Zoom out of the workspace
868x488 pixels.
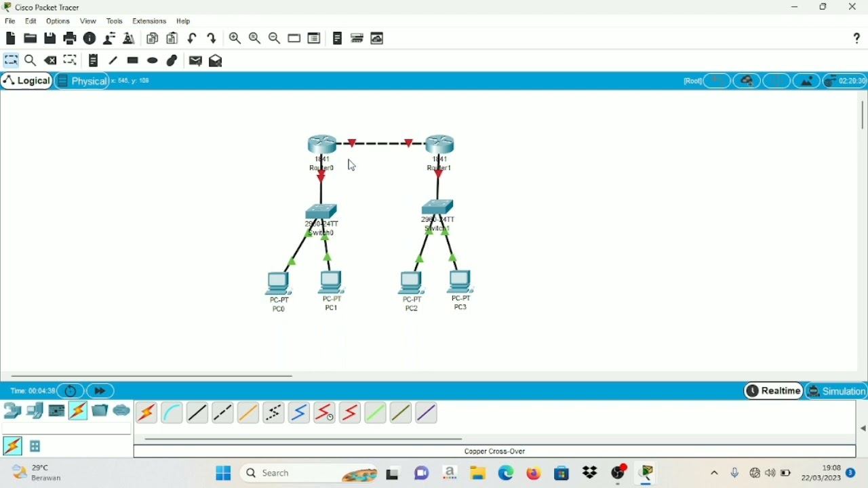275,39
